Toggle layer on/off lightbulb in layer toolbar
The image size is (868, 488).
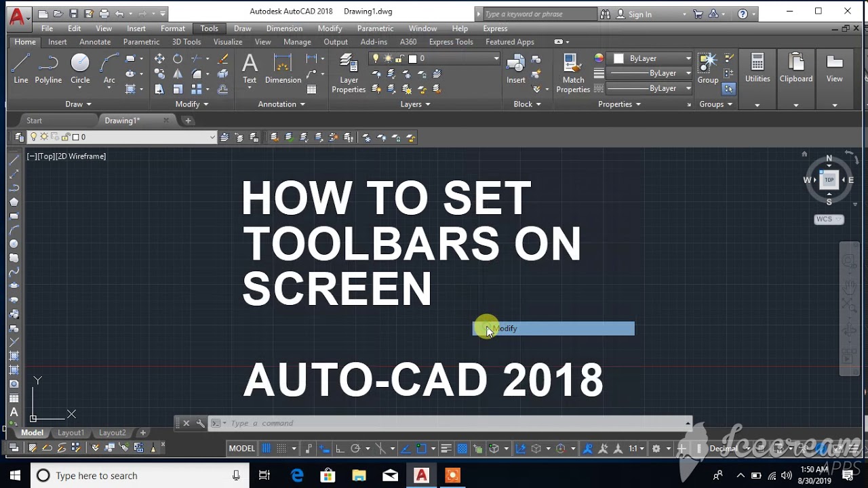coord(33,137)
